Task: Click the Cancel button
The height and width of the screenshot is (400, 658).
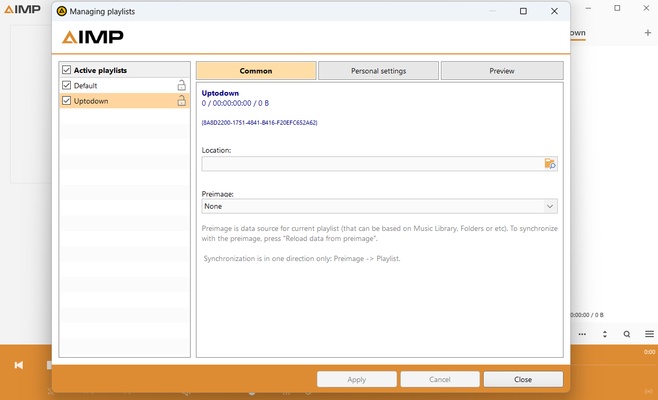Action: (x=440, y=379)
